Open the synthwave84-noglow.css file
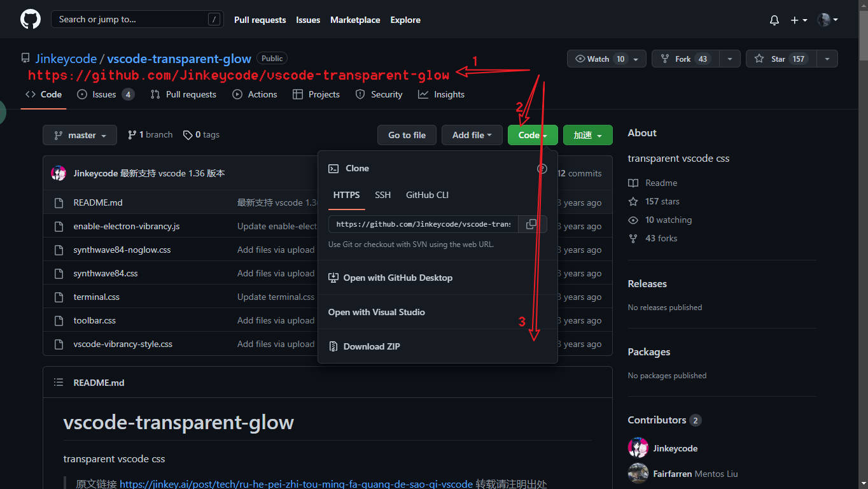 tap(122, 250)
